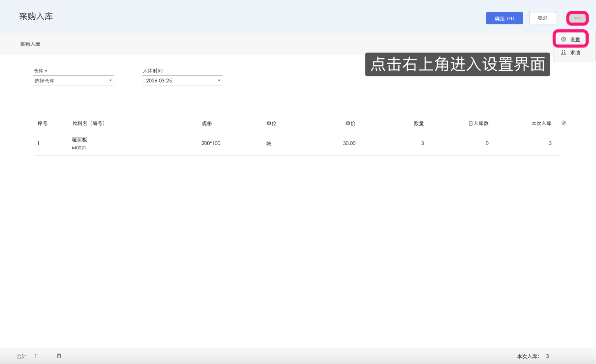Click material name 覆面板
This screenshot has height=364, width=596.
[x=79, y=139]
